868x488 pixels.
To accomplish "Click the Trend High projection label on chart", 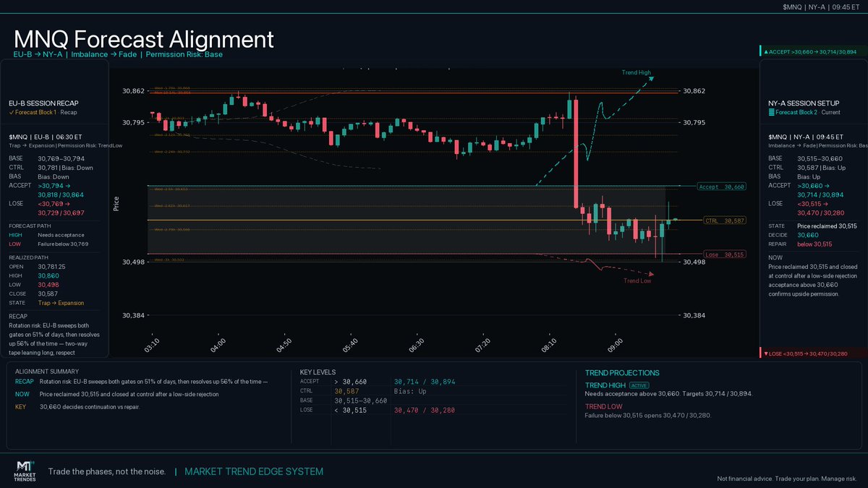I will (637, 73).
